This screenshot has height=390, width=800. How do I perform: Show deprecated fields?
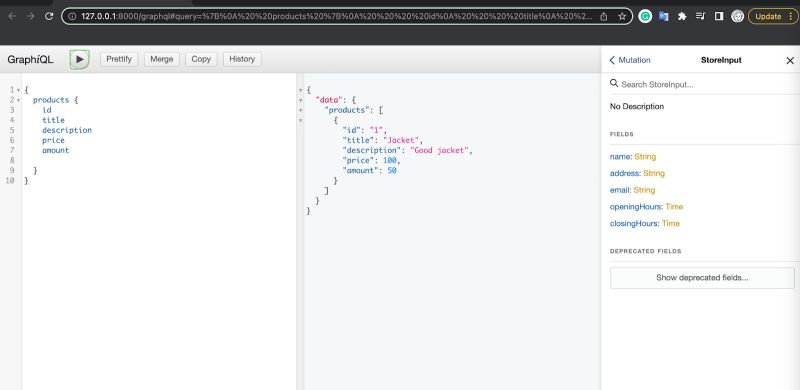click(702, 278)
